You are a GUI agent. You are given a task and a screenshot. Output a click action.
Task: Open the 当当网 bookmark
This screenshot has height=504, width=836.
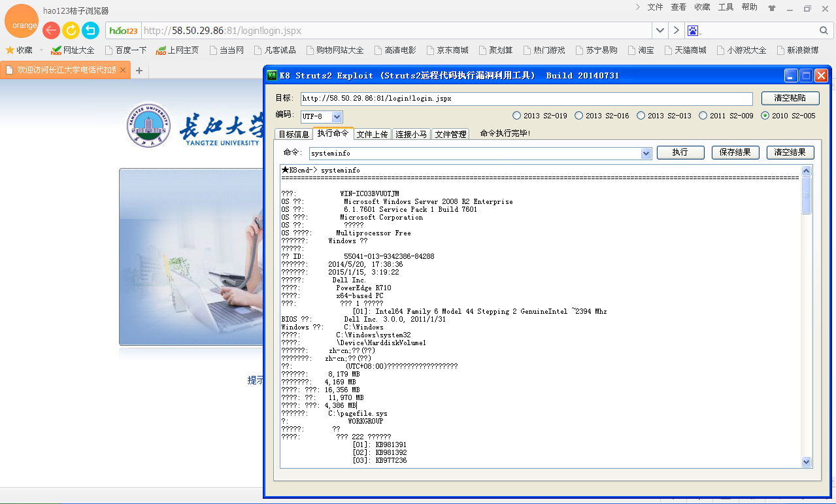(x=226, y=50)
